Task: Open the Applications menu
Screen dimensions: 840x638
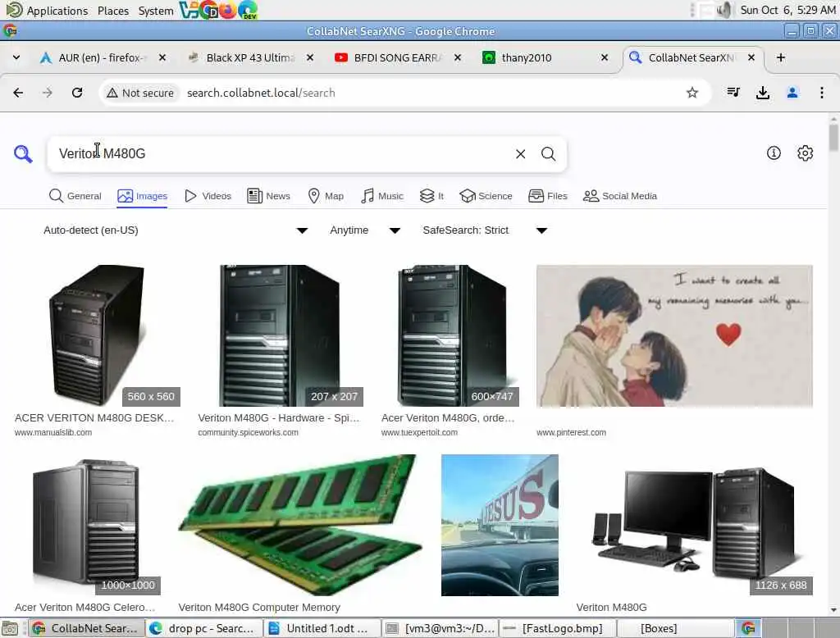Action: coord(48,10)
